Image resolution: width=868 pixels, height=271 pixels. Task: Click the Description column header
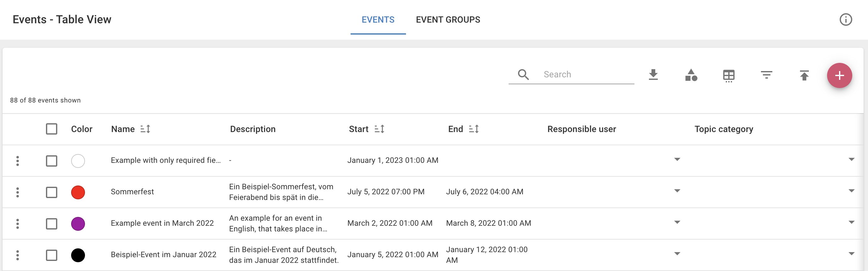click(253, 129)
